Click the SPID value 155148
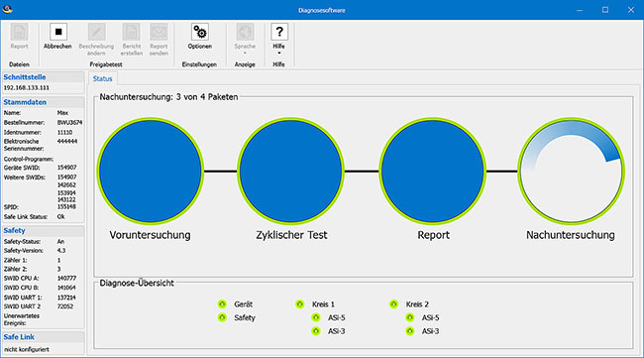 66,206
